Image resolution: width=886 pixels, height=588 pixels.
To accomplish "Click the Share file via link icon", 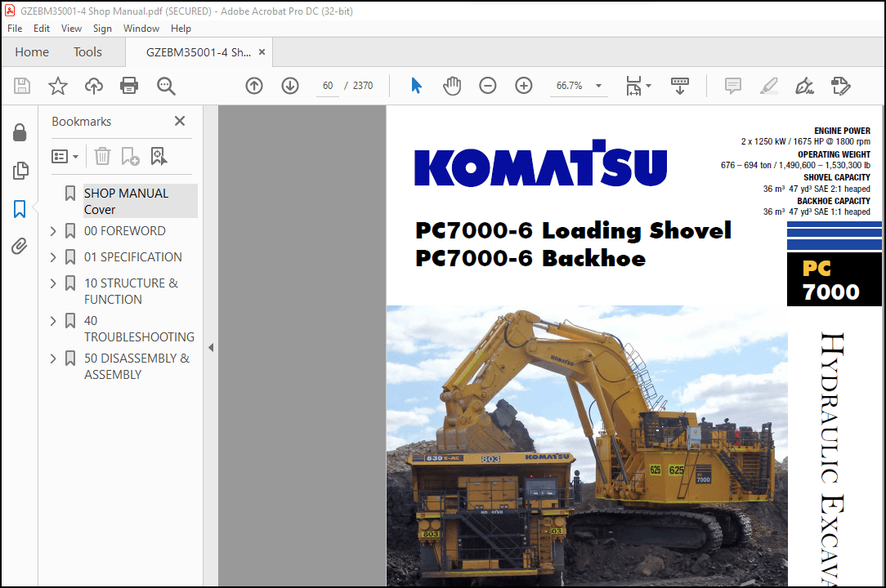I will [93, 85].
